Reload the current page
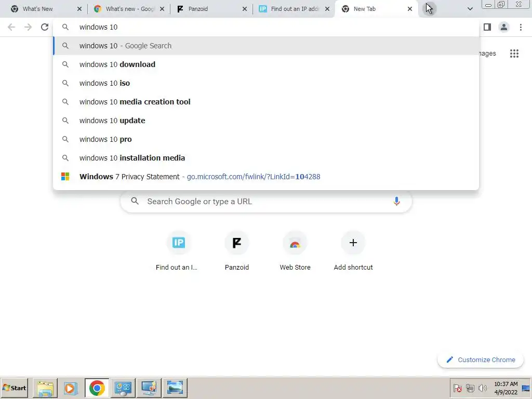This screenshot has width=532, height=399. pos(45,27)
